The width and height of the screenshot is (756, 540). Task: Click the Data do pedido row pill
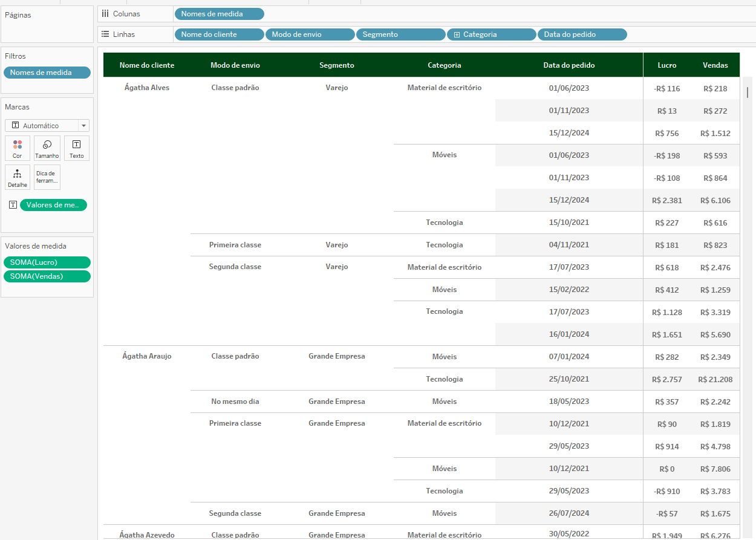coord(582,34)
